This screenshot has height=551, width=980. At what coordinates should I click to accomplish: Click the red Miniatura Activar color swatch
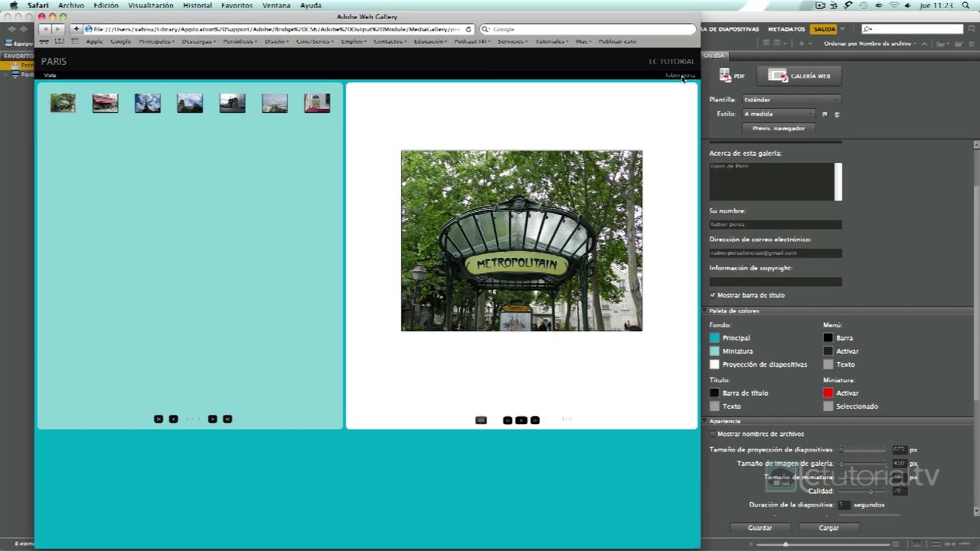[828, 393]
